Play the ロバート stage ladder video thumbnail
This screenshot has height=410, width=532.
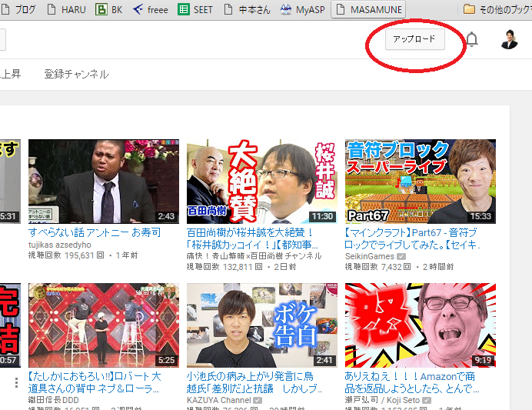[104, 325]
